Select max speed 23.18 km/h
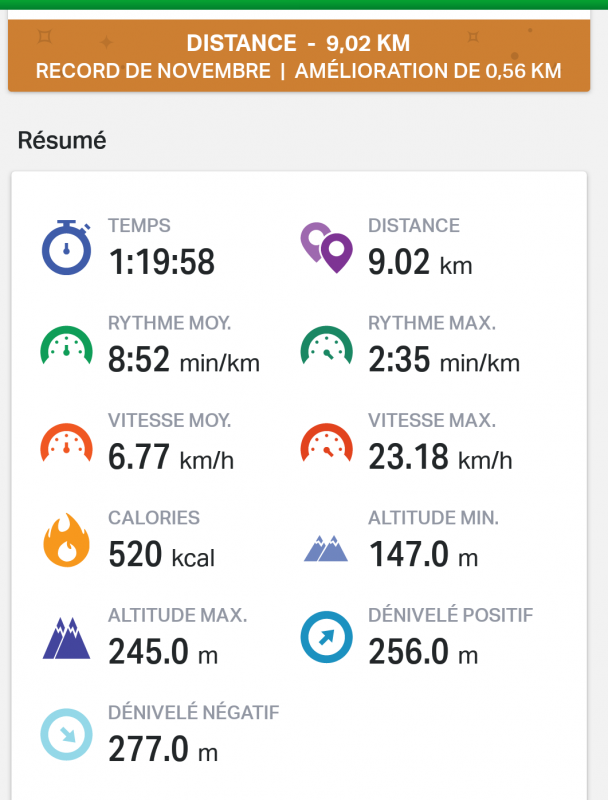608x800 pixels. click(440, 457)
